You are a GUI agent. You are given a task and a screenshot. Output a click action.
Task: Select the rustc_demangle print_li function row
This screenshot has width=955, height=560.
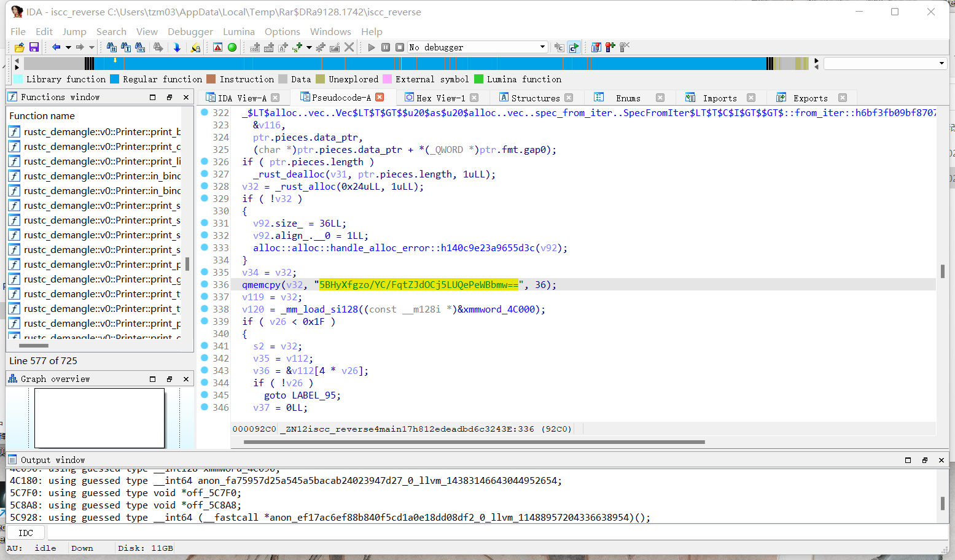(94, 161)
